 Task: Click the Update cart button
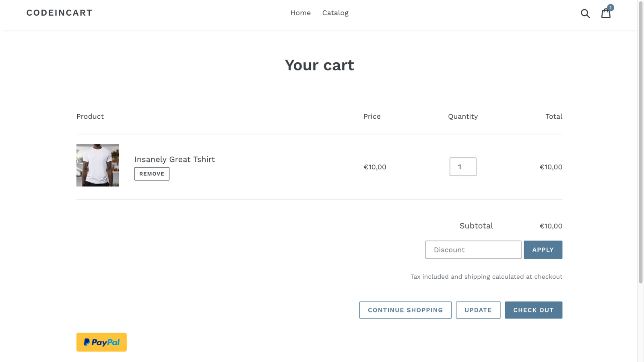[478, 310]
